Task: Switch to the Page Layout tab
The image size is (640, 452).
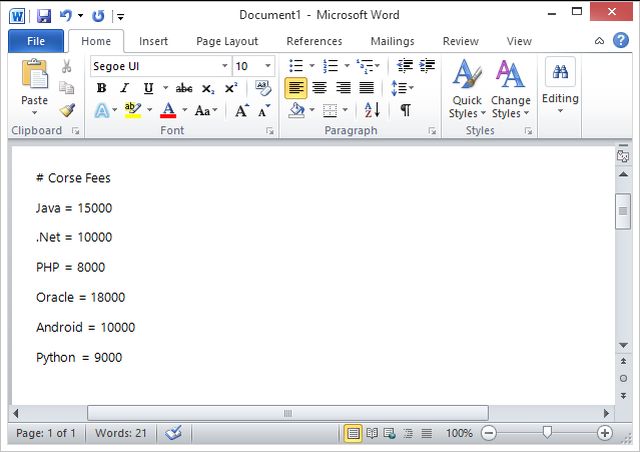Action: [227, 41]
